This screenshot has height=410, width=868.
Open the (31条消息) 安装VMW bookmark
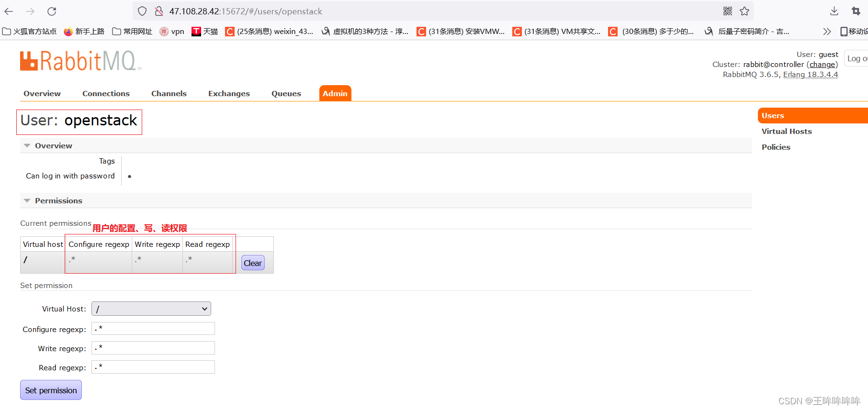[461, 32]
